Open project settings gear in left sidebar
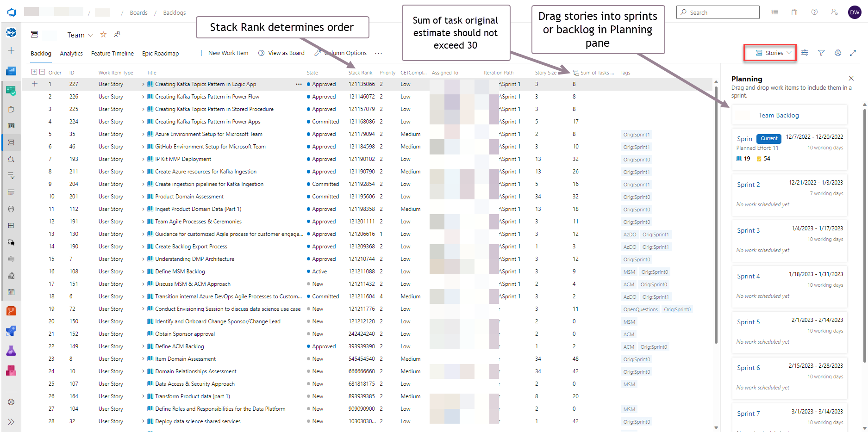The height and width of the screenshot is (432, 868). pos(11,402)
